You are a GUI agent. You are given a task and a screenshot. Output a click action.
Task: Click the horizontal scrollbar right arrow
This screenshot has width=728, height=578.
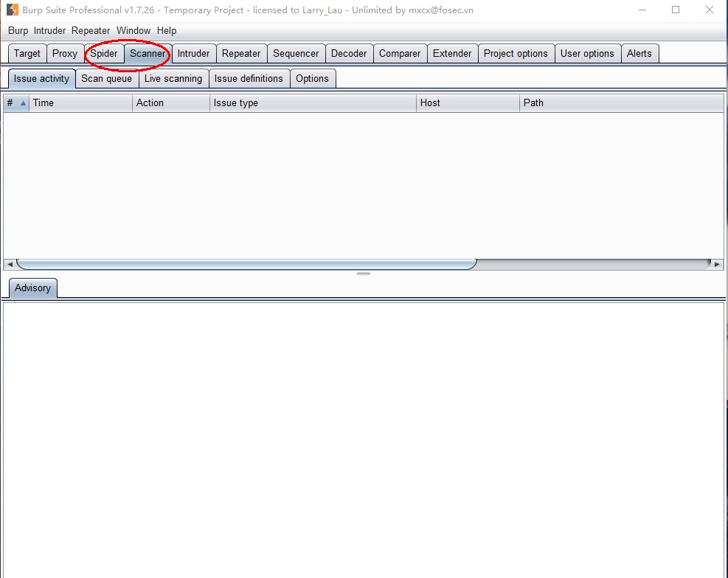tap(718, 264)
